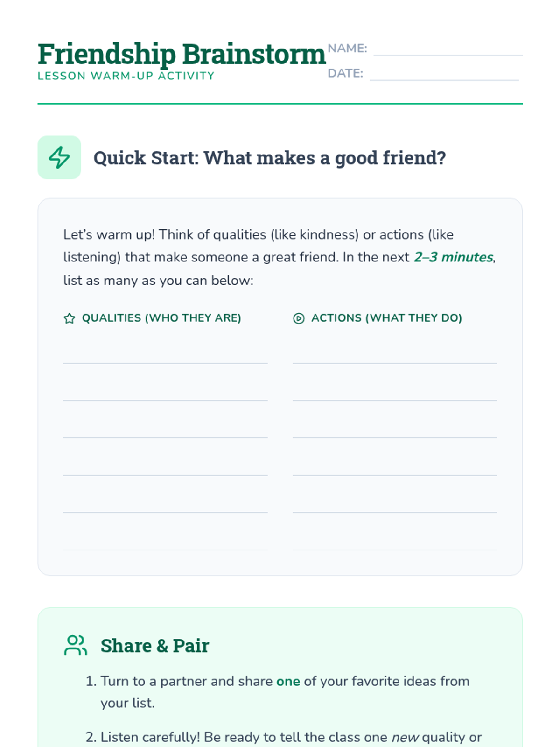560x747 pixels.
Task: Click the last Qualities writing line
Action: point(166,541)
